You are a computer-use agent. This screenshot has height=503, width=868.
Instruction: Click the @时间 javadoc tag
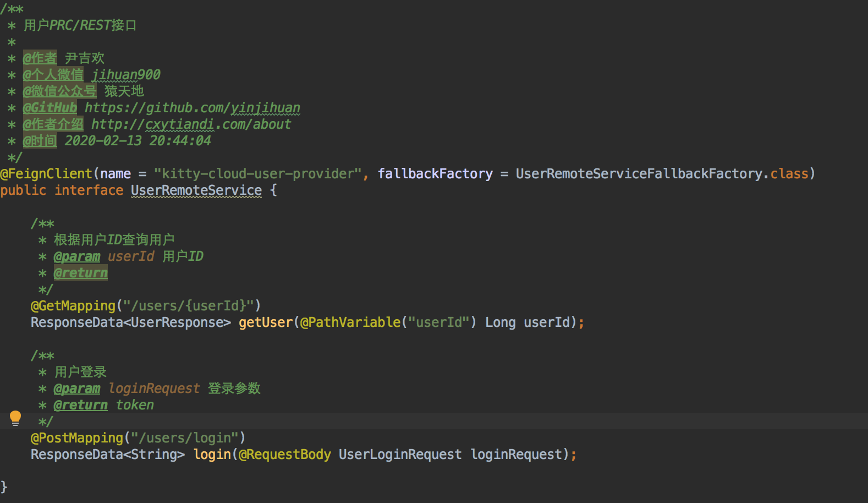(40, 141)
